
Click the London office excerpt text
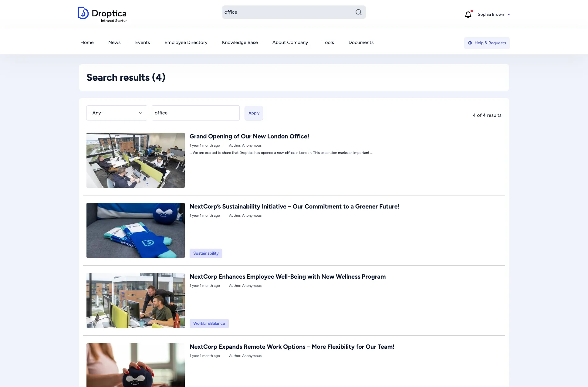(x=281, y=153)
